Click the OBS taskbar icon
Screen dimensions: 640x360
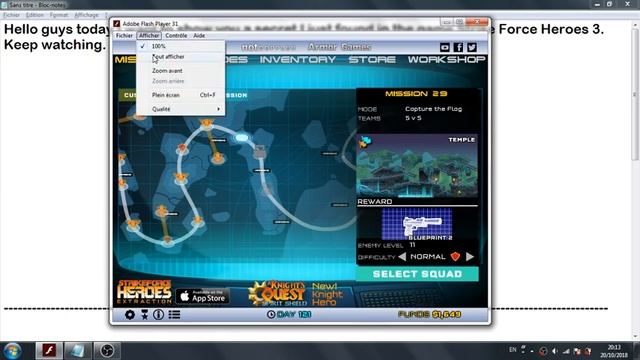tap(107, 351)
